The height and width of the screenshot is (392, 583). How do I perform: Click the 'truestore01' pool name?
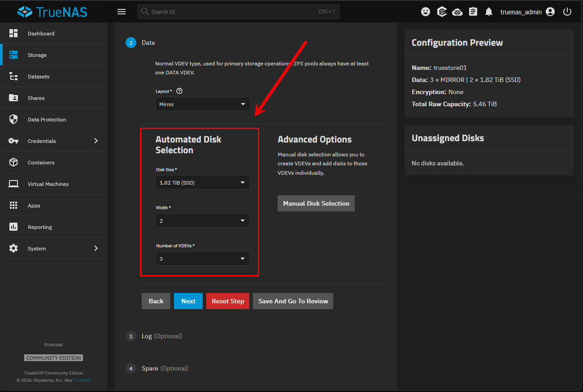(x=450, y=68)
